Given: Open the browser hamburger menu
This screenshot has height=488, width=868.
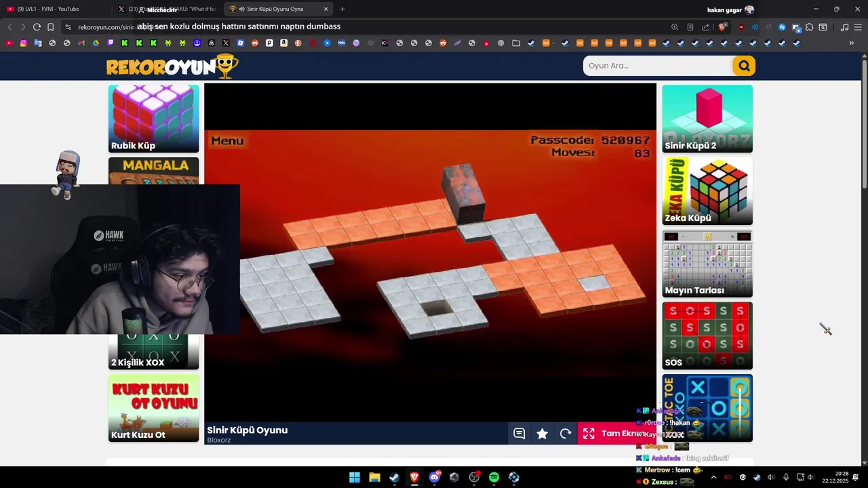Looking at the screenshot, I should pyautogui.click(x=858, y=27).
